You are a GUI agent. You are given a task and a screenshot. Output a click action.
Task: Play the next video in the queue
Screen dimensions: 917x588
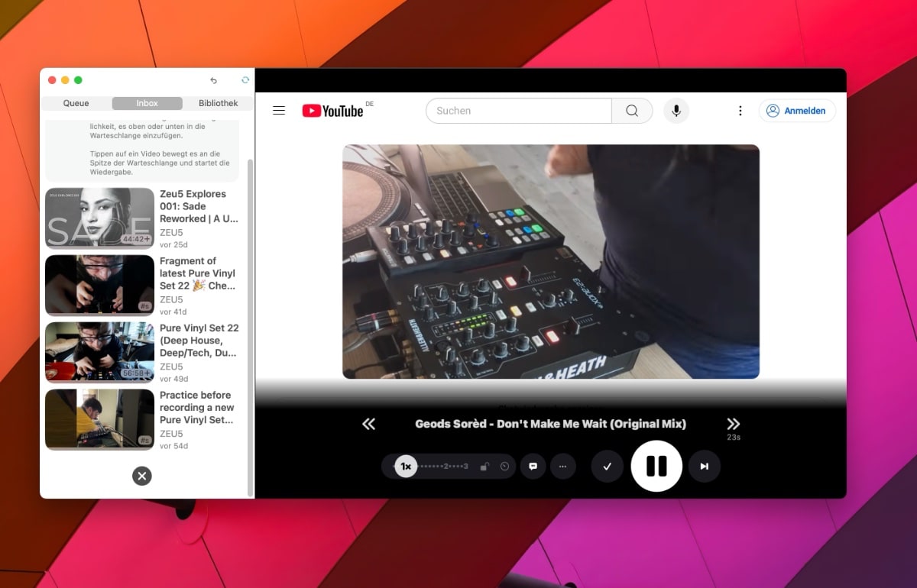coord(705,467)
